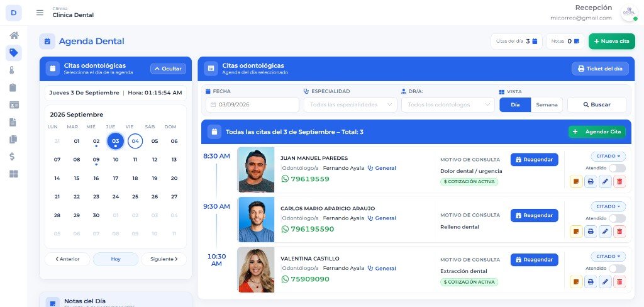Edit Juan Manuel Paredes appointment
This screenshot has height=307, width=644.
click(605, 181)
